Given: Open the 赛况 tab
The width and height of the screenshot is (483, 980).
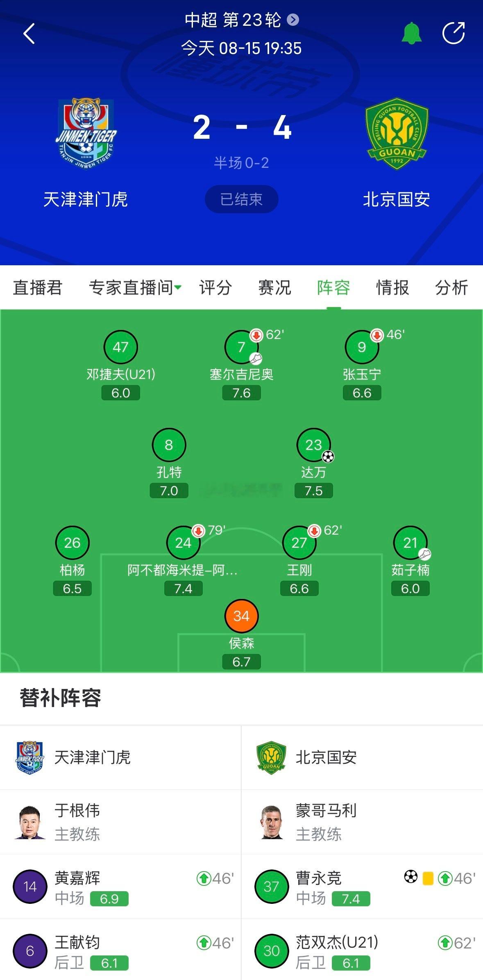Looking at the screenshot, I should click(x=274, y=287).
